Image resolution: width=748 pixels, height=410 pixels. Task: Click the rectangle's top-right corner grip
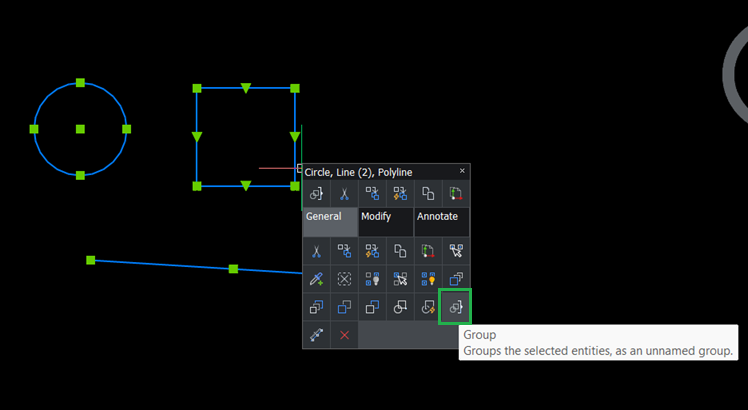coord(295,88)
